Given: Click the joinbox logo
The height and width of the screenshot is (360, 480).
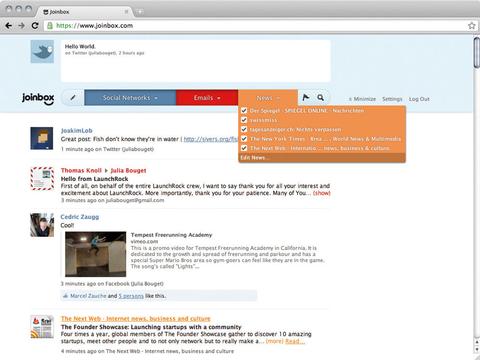Looking at the screenshot, I should [38, 98].
